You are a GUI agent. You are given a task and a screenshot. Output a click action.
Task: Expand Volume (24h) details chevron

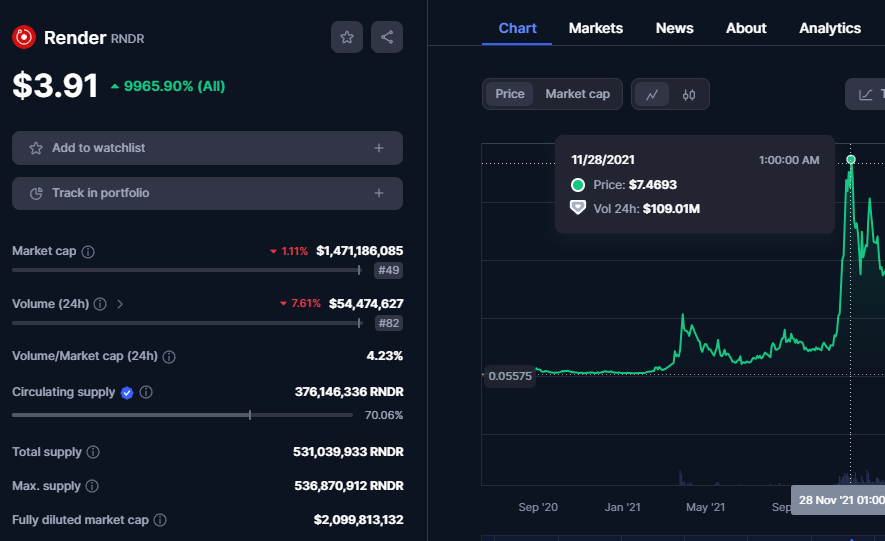tap(120, 304)
